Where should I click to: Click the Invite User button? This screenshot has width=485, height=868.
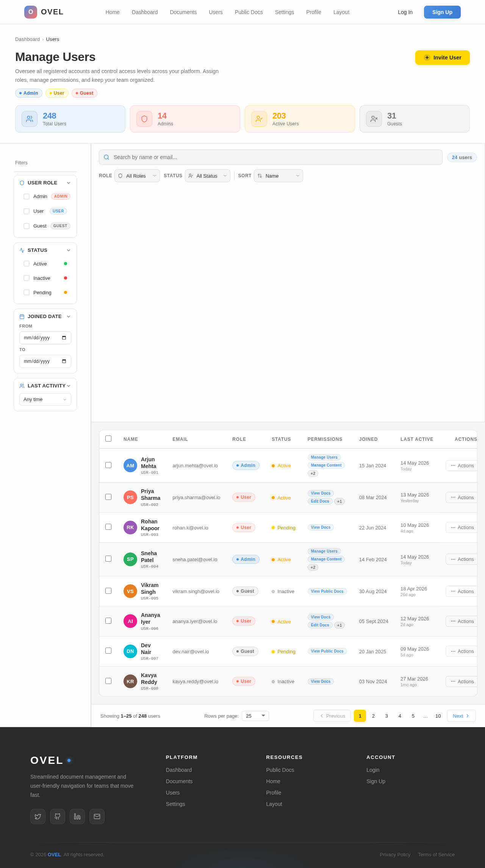tap(443, 58)
